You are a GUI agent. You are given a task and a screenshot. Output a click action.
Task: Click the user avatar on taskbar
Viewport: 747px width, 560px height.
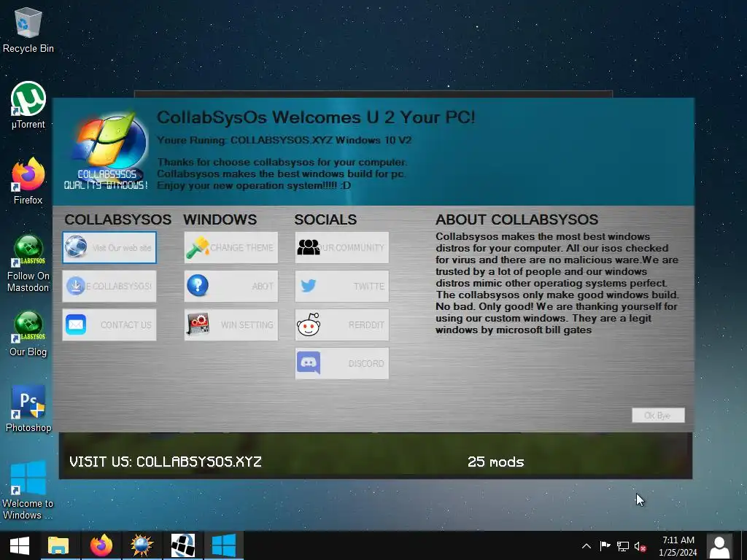pyautogui.click(x=719, y=545)
